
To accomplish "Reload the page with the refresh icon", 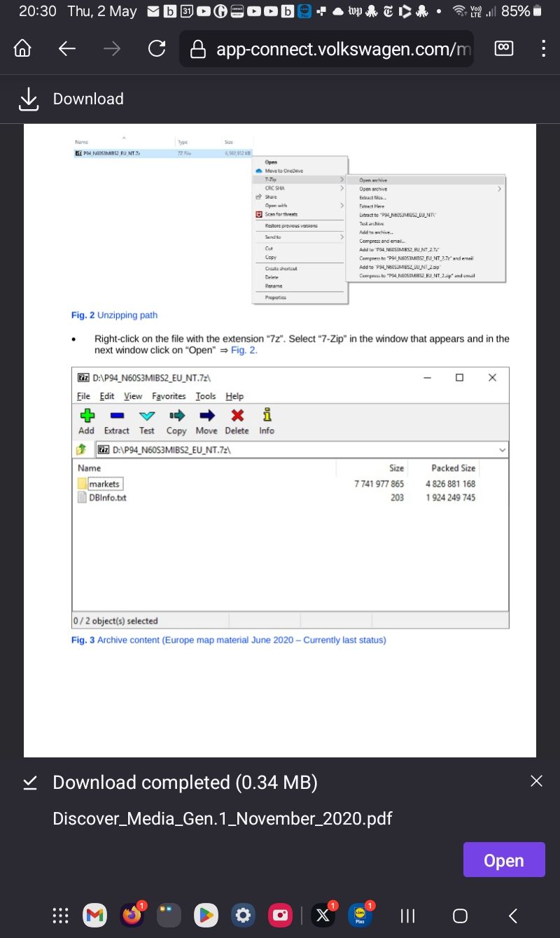I will 157,48.
